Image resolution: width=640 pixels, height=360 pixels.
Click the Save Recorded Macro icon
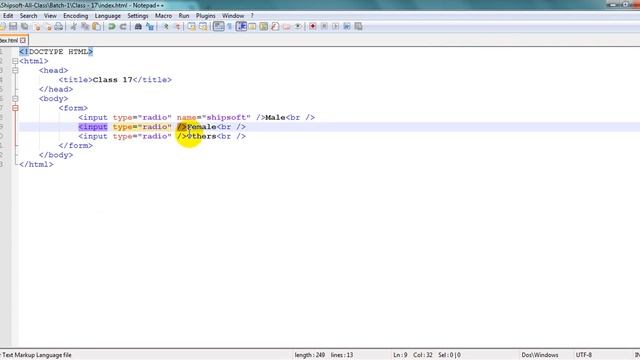[x=358, y=27]
